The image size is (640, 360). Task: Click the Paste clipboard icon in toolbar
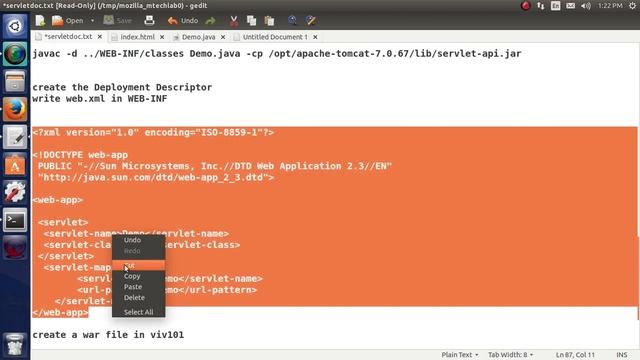click(x=269, y=20)
